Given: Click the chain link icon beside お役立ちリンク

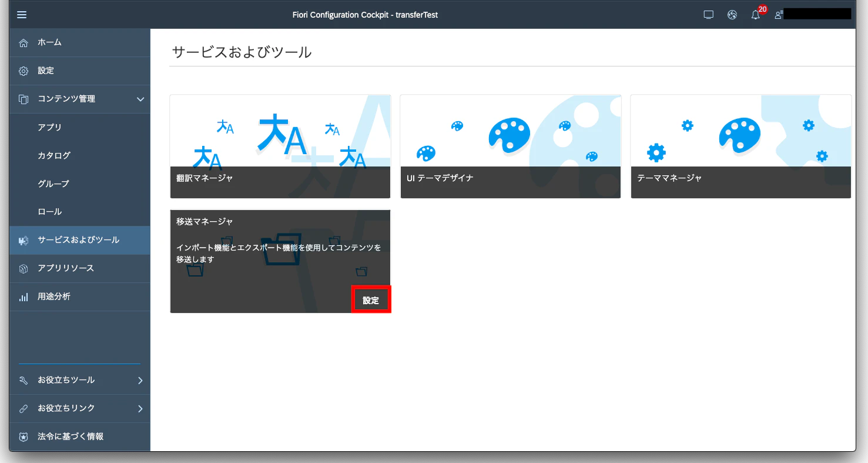Looking at the screenshot, I should click(24, 408).
